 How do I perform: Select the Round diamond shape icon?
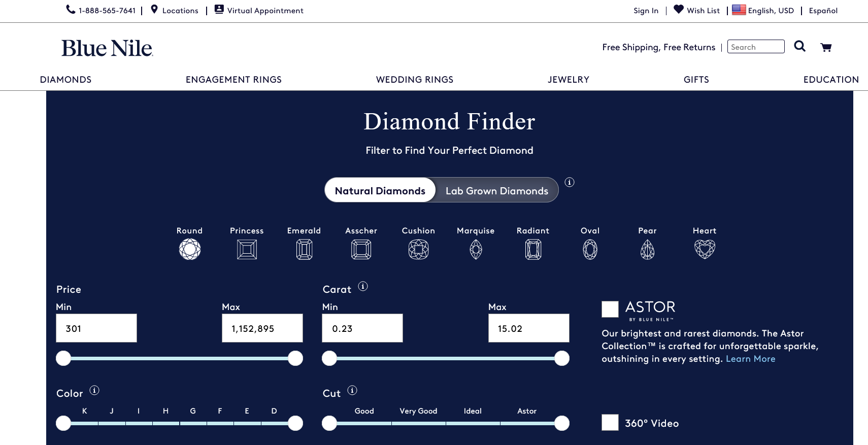click(x=189, y=250)
